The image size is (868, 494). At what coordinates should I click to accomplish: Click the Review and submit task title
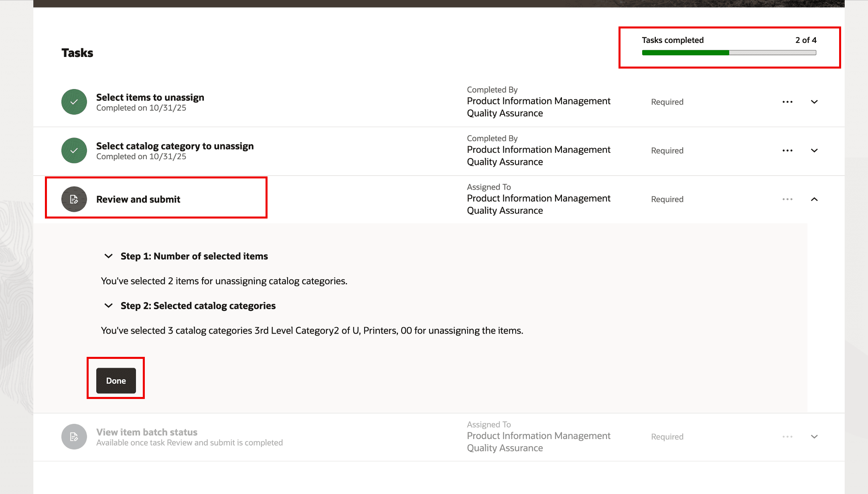coord(138,199)
